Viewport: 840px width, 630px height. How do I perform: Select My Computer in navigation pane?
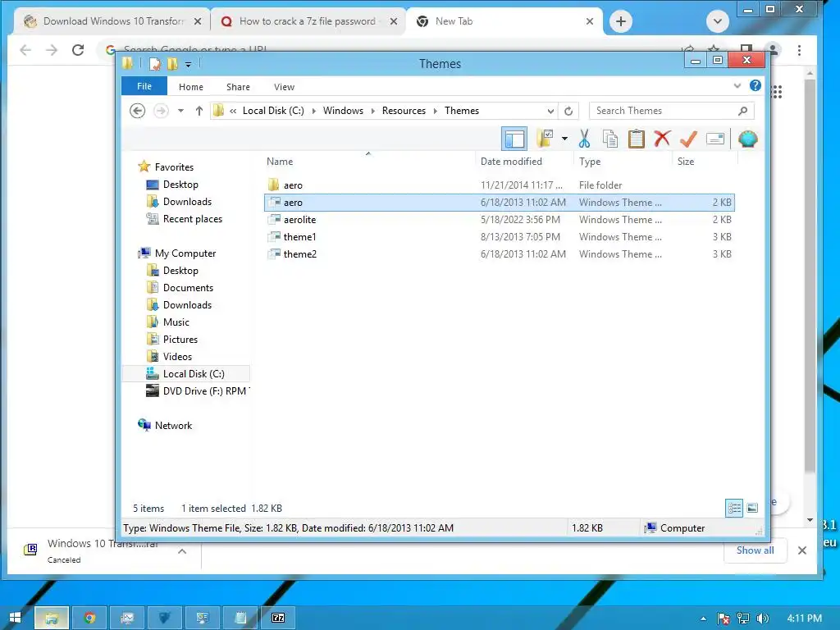point(185,253)
